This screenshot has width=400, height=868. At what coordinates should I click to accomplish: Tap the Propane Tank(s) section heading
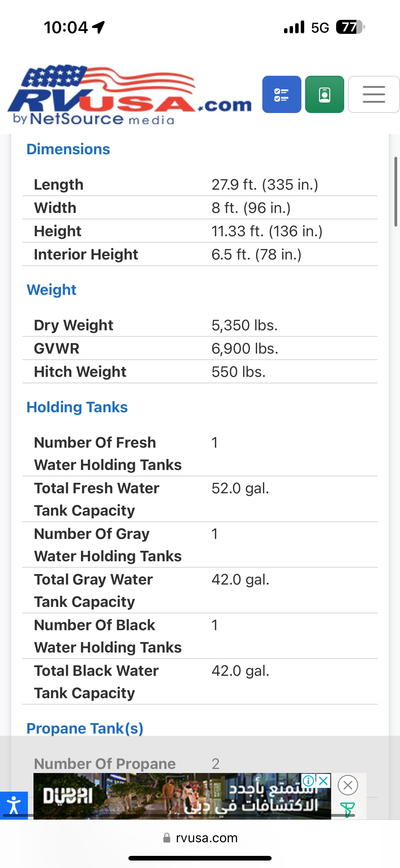coord(85,728)
